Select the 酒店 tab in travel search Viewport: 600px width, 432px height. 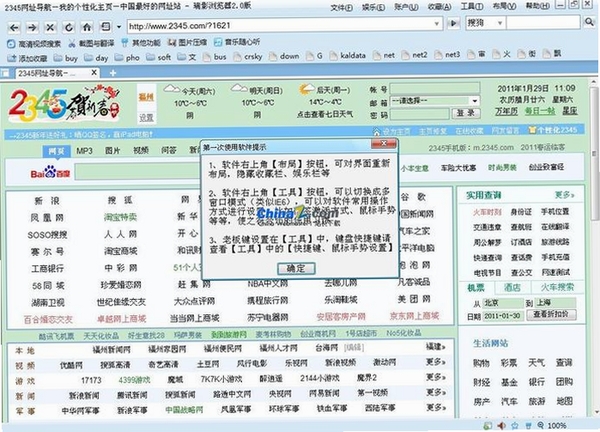[512, 287]
